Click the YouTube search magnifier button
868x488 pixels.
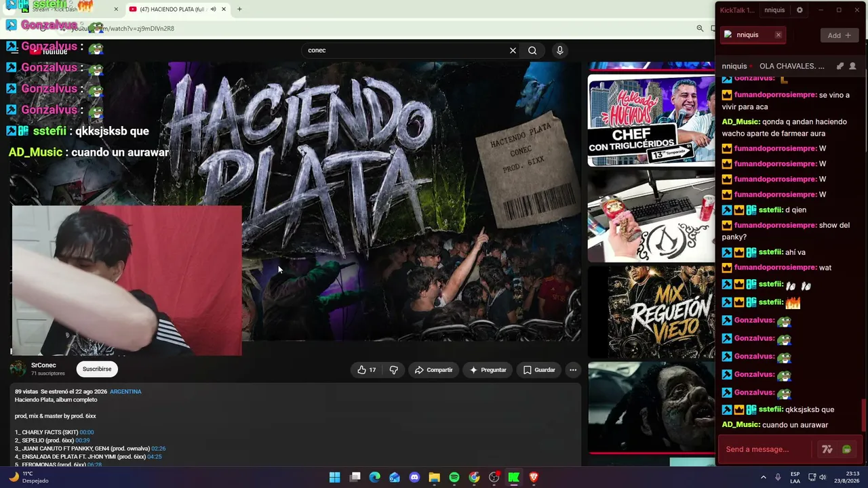click(x=532, y=50)
